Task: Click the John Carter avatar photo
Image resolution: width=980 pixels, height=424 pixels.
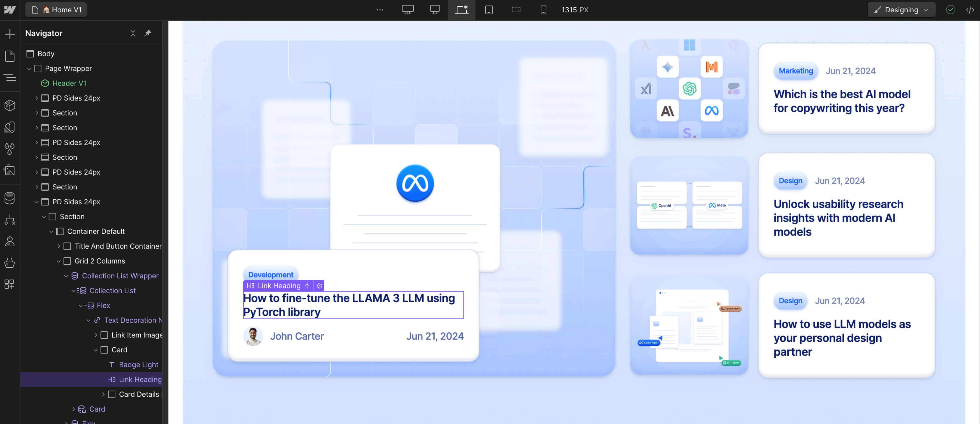Action: tap(253, 336)
